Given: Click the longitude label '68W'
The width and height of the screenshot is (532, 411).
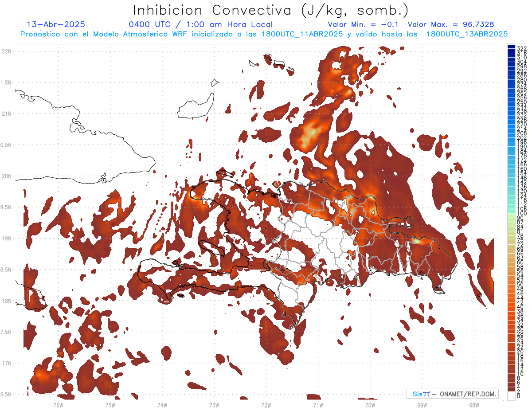Looking at the screenshot, I should point(474,404).
